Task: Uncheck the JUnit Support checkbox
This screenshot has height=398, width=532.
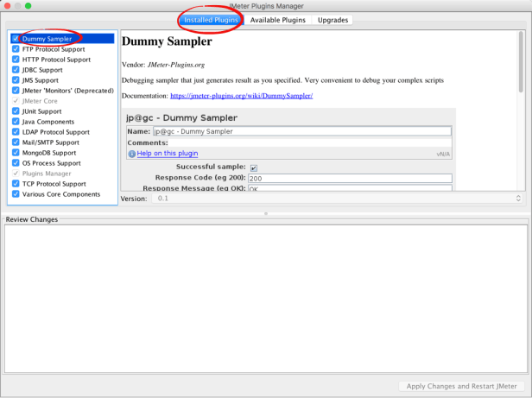Action: pyautogui.click(x=16, y=111)
